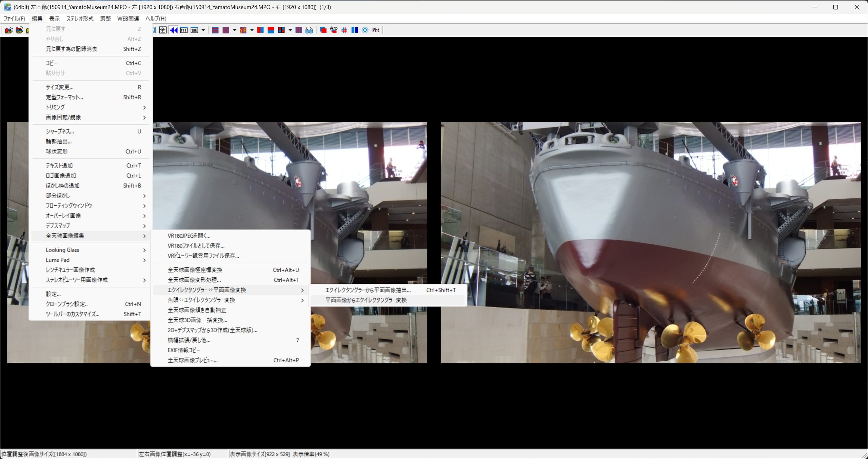Open dropdown arrow next to 100% zoom icon
The width and height of the screenshot is (868, 459).
(x=203, y=30)
